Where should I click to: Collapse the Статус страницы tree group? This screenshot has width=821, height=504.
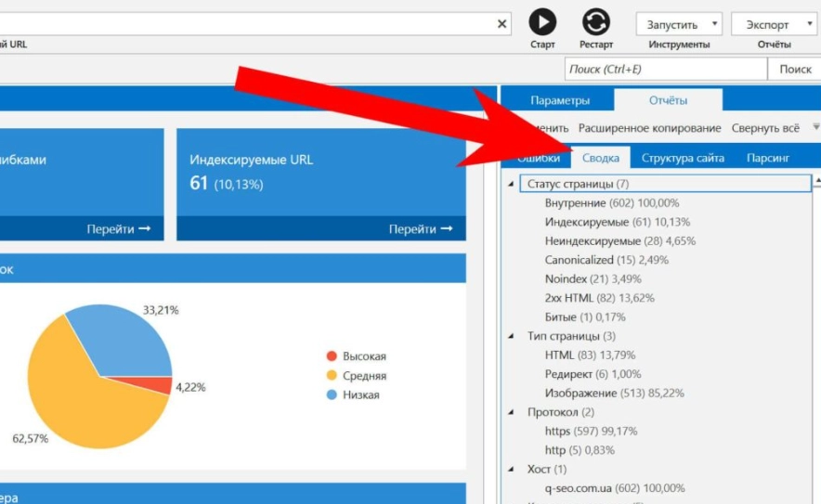511,184
